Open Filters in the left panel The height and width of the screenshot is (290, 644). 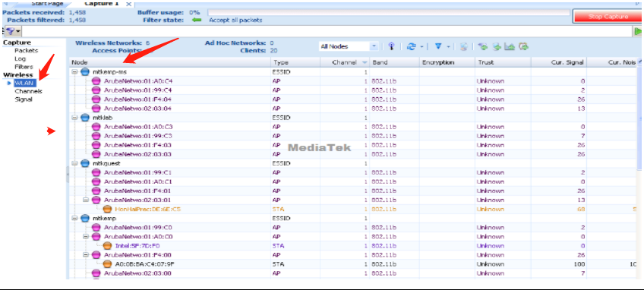click(x=24, y=67)
